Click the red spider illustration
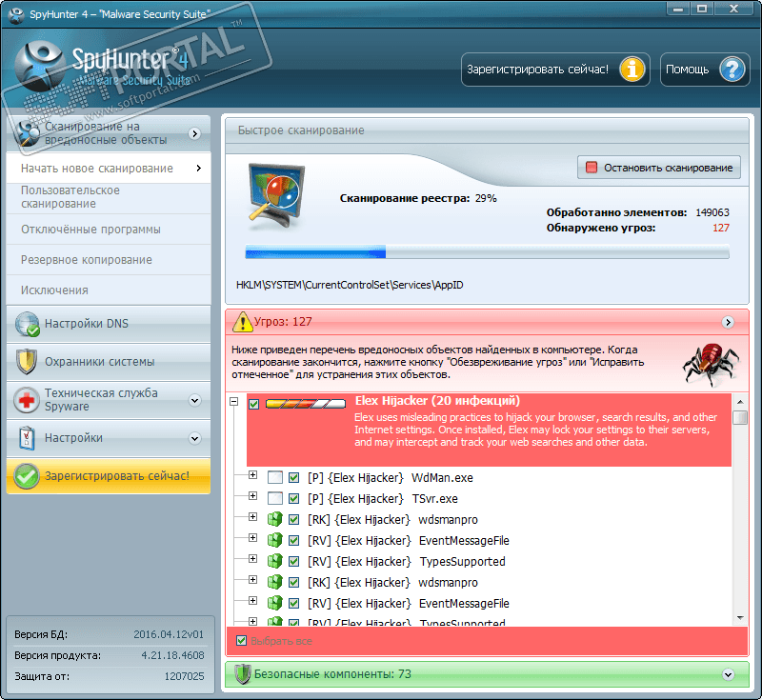 [x=711, y=365]
